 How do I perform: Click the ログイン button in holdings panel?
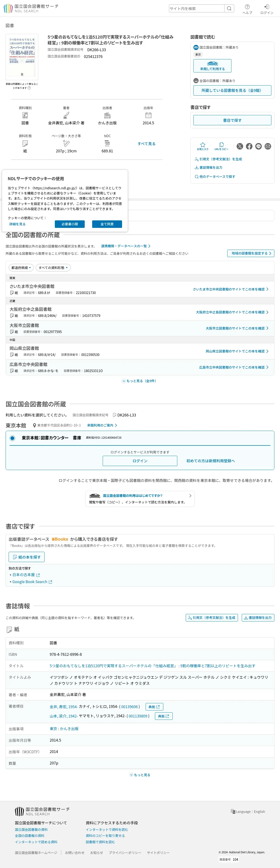click(140, 461)
